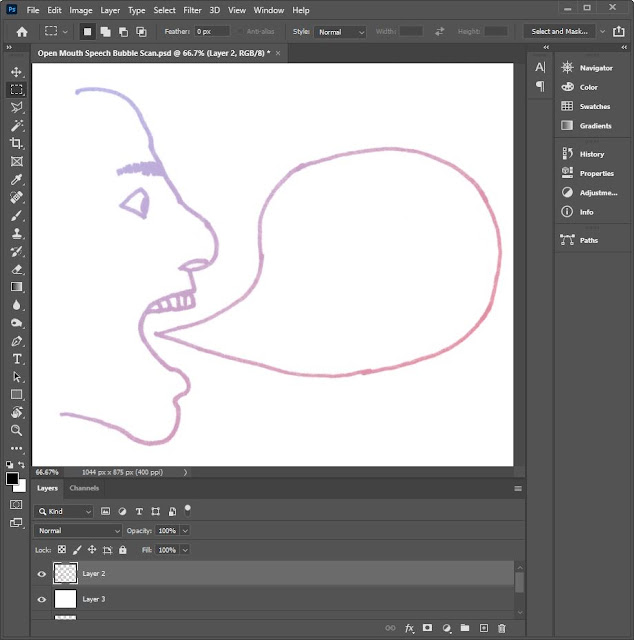Select the Healing Brush tool

(16, 197)
